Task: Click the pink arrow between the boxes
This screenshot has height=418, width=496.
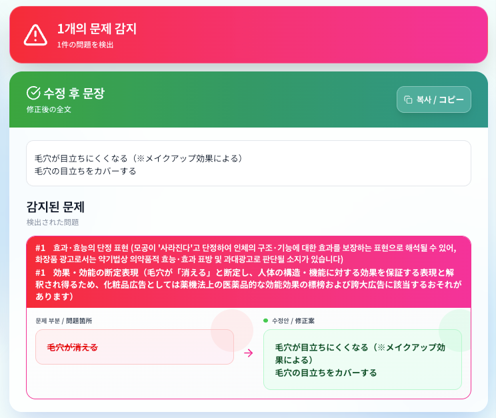Action: click(x=248, y=353)
